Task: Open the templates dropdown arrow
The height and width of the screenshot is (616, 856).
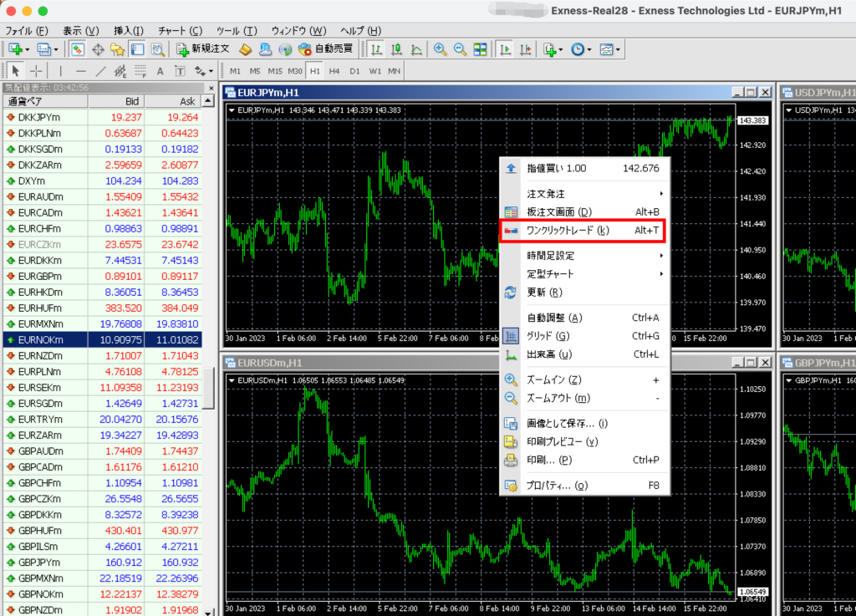Action: click(618, 49)
